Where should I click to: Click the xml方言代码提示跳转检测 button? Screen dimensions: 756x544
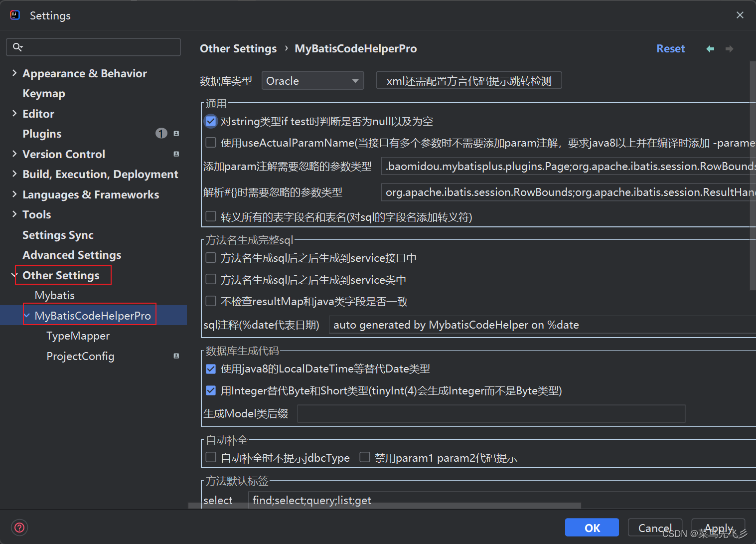pos(468,80)
